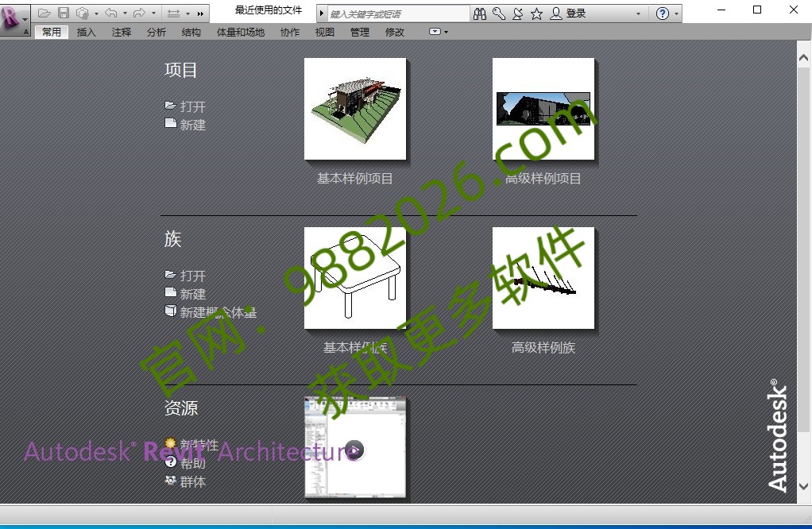The image size is (812, 529).
Task: Expand the info center arrow left of search box
Action: 322,14
